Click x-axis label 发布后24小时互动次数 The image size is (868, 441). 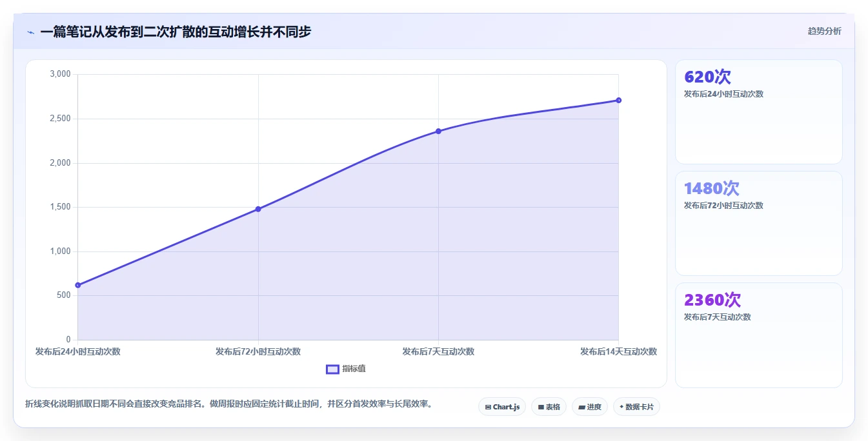(x=78, y=351)
